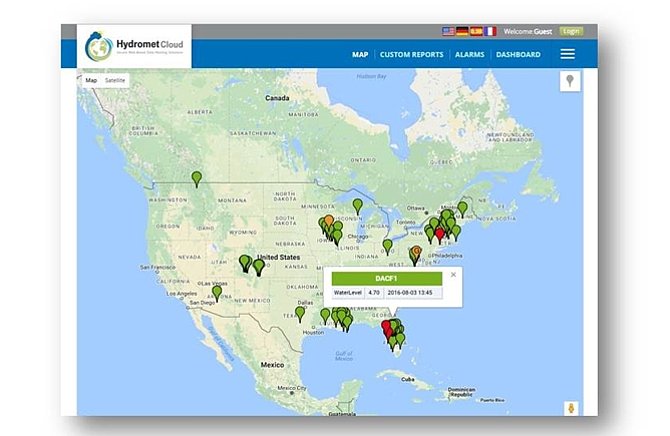
Task: Click the green station marker in Montana
Action: [x=197, y=178]
